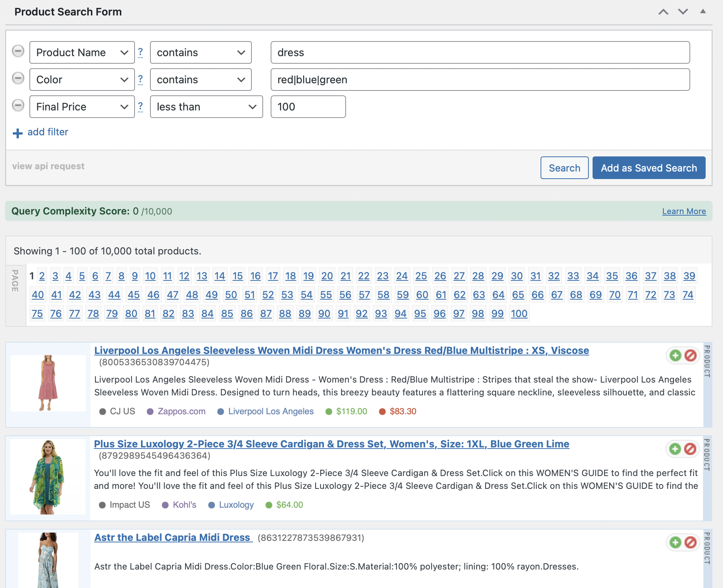Click the add filter link
Viewport: 723px width, 588px height.
(48, 132)
